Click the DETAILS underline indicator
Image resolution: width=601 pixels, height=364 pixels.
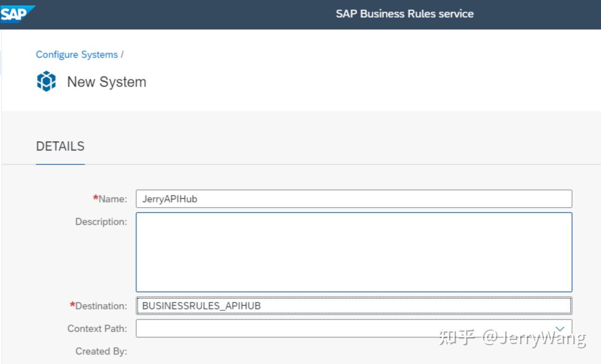click(x=60, y=164)
